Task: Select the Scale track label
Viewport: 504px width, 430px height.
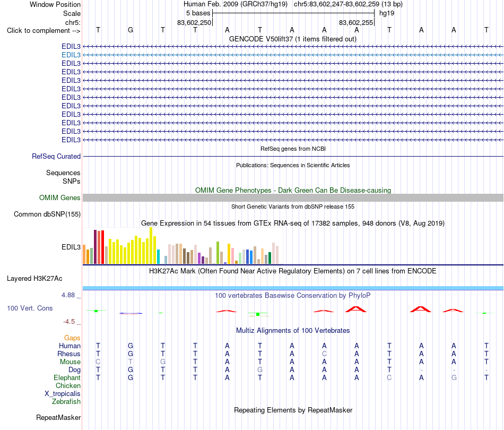Action: 72,13
